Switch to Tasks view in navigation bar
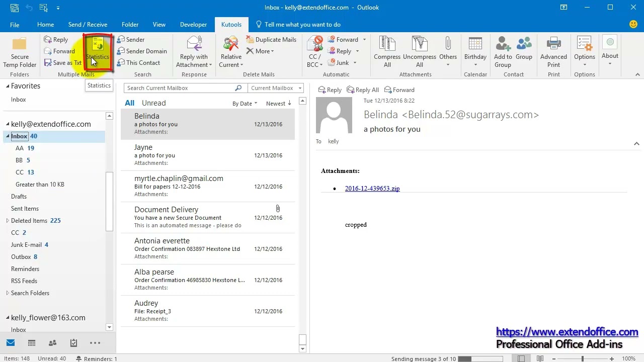644x362 pixels. point(73,343)
